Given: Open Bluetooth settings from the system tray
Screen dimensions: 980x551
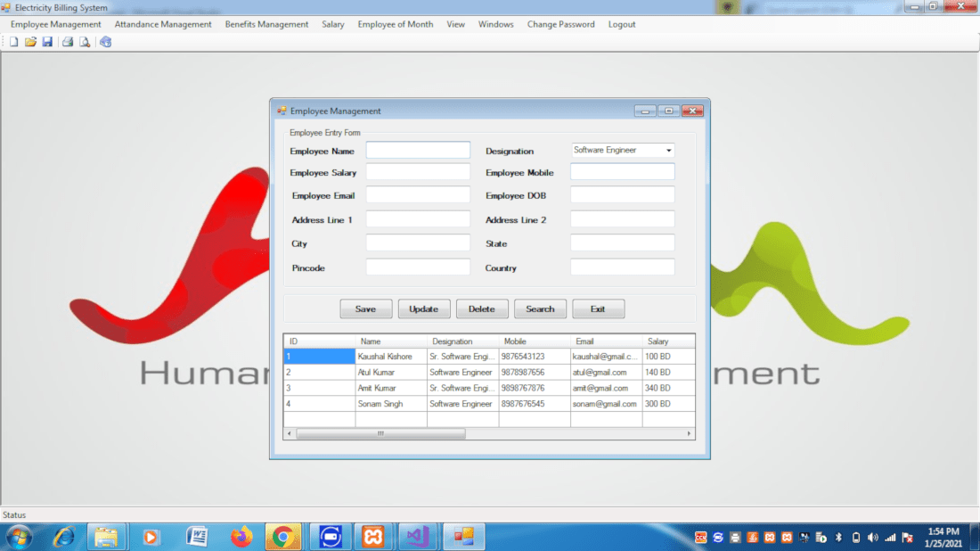Looking at the screenshot, I should click(838, 538).
